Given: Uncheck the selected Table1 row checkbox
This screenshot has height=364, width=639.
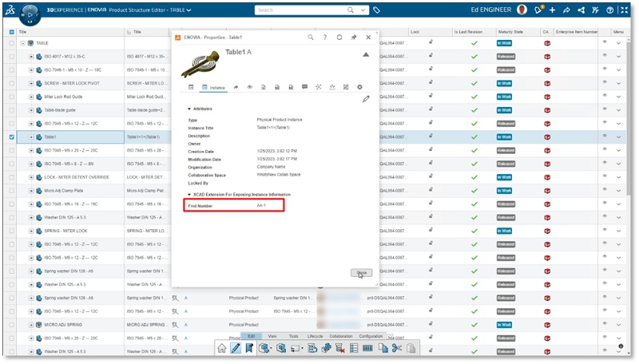Looking at the screenshot, I should click(x=11, y=137).
